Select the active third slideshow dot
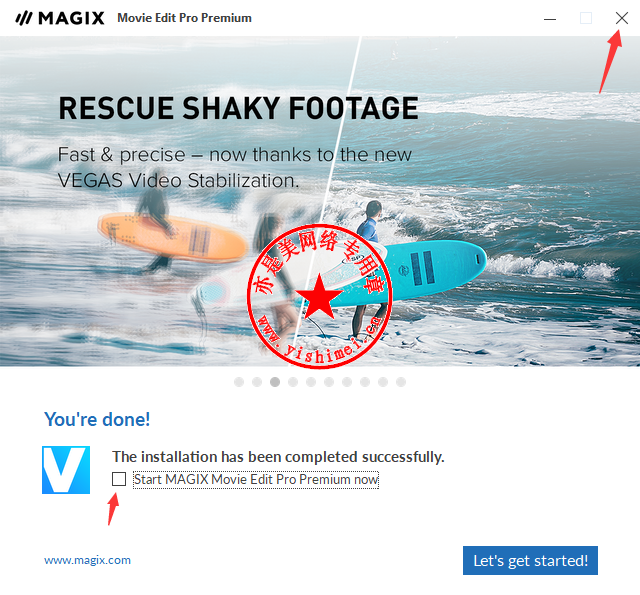Image resolution: width=640 pixels, height=595 pixels. pyautogui.click(x=275, y=382)
